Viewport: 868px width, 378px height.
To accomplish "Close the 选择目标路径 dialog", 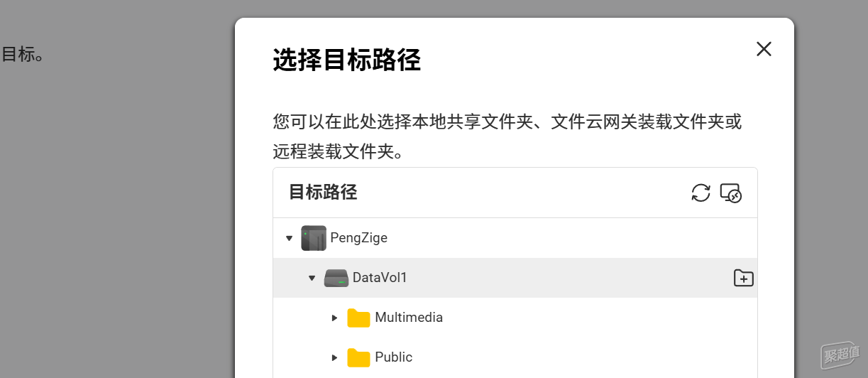I will (x=764, y=49).
